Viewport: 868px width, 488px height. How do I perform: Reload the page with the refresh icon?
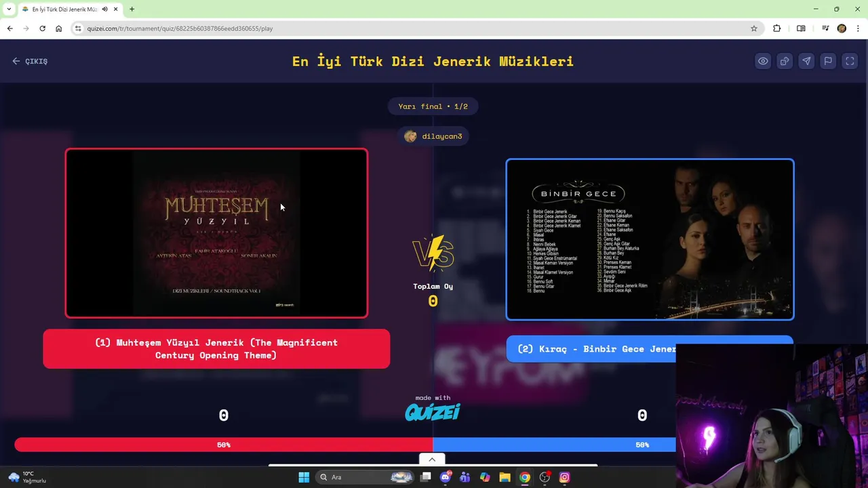coord(42,28)
